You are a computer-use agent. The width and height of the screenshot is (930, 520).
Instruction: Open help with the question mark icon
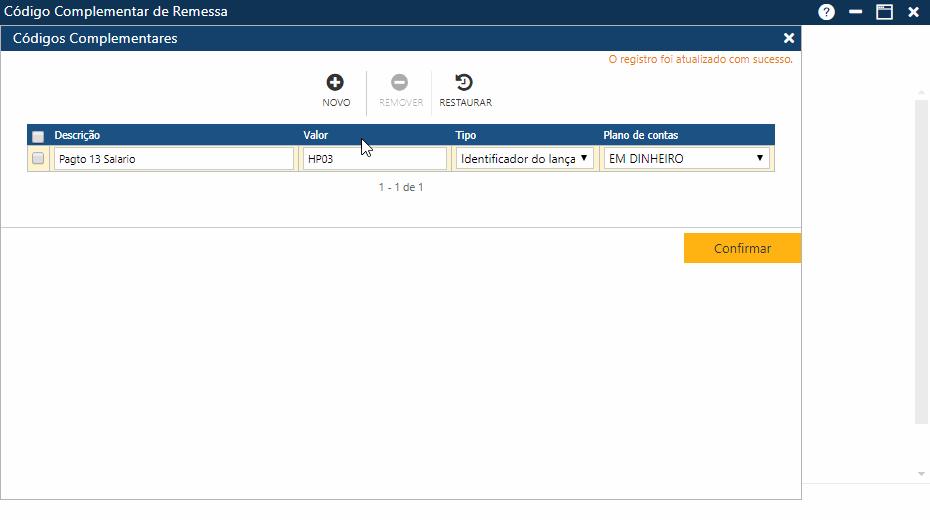pos(826,12)
